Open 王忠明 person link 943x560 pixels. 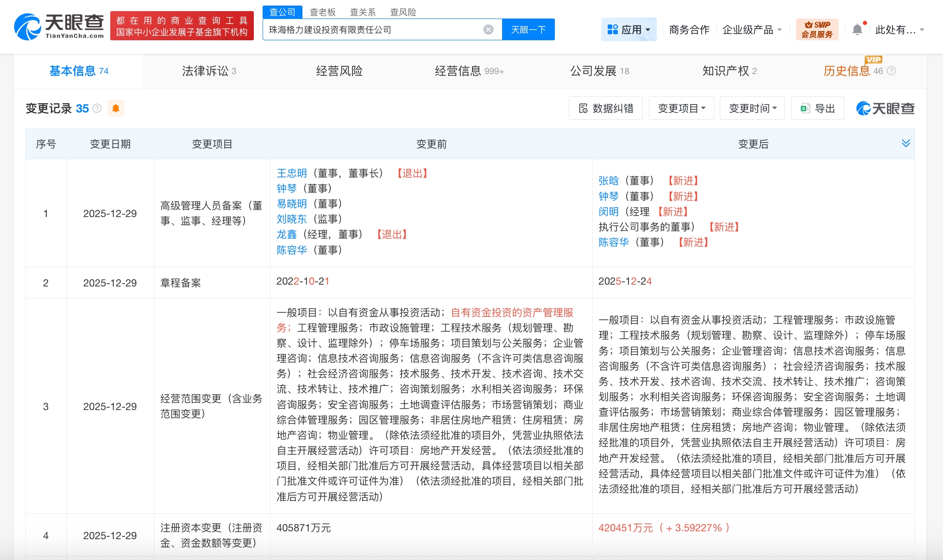pos(291,173)
